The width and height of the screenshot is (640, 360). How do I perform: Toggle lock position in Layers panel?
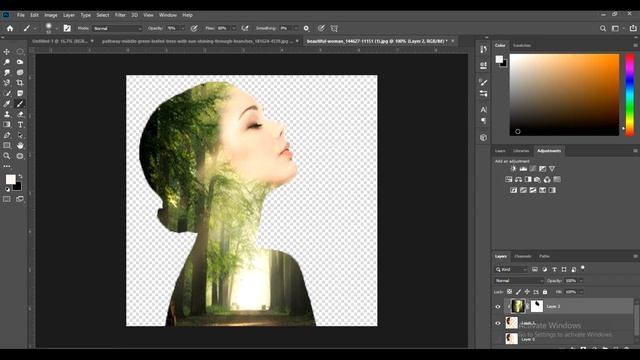[527, 292]
